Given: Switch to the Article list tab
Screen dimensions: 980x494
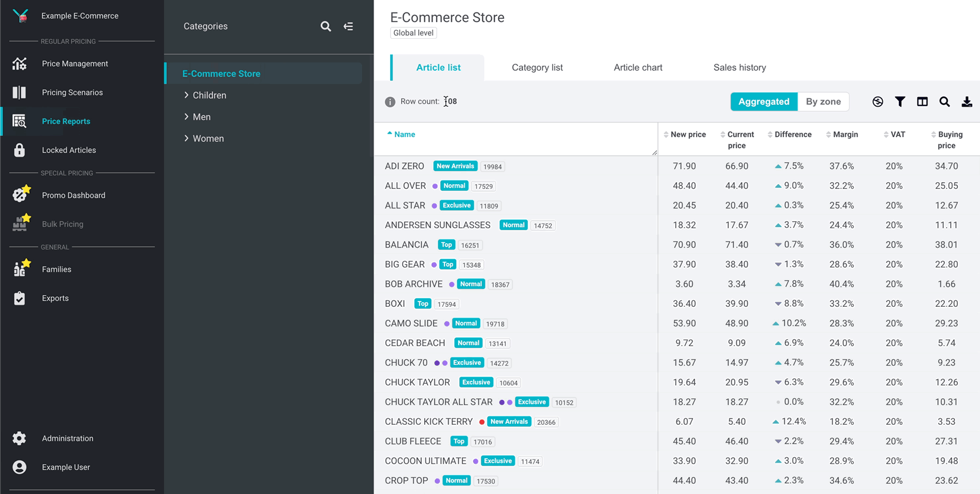Looking at the screenshot, I should pyautogui.click(x=438, y=67).
